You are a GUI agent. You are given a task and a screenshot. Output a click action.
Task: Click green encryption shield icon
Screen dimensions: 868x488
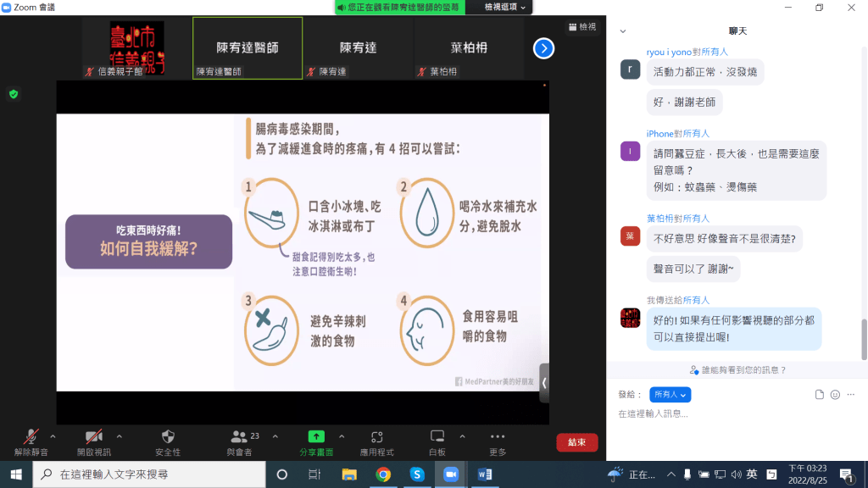point(14,94)
